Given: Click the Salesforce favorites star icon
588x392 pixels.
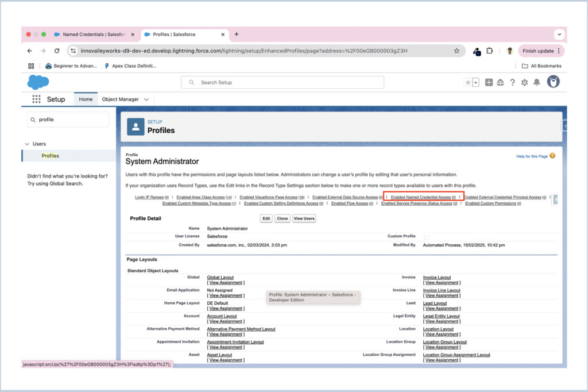Looking at the screenshot, I should pos(467,82).
